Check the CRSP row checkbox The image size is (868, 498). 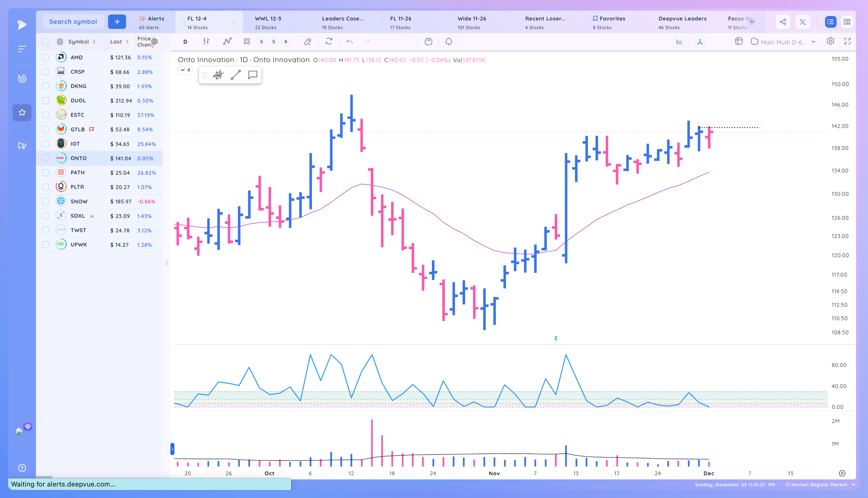point(46,72)
